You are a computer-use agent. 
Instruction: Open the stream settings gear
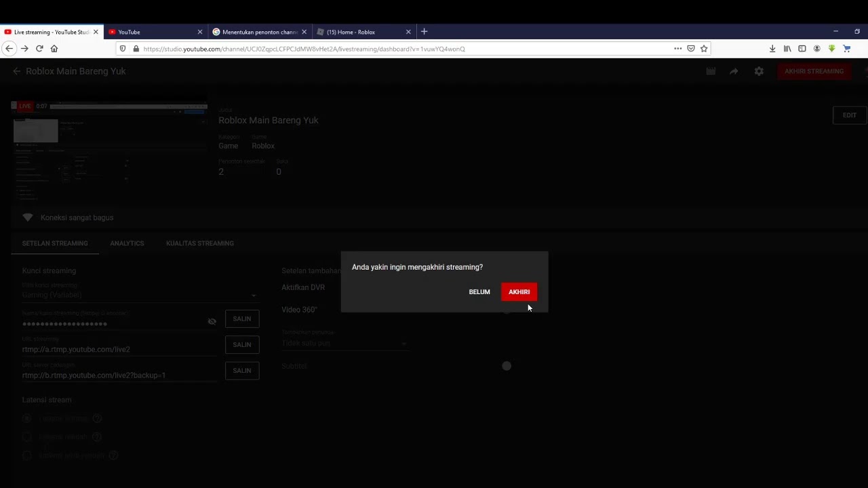pos(759,71)
